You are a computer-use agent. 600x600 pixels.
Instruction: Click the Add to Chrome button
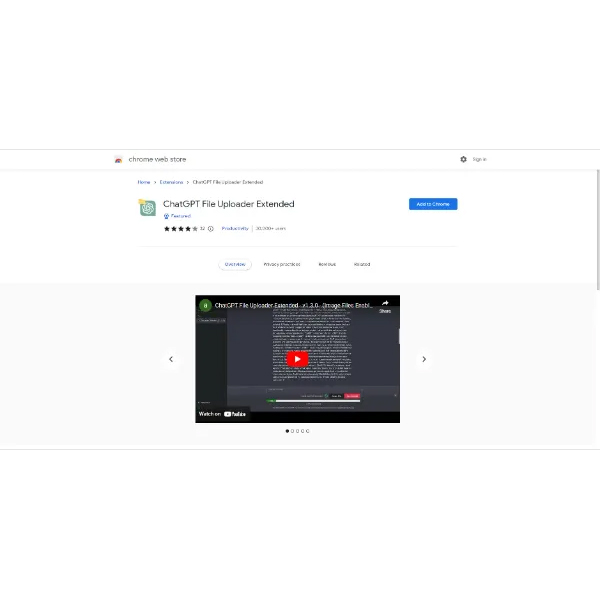433,204
